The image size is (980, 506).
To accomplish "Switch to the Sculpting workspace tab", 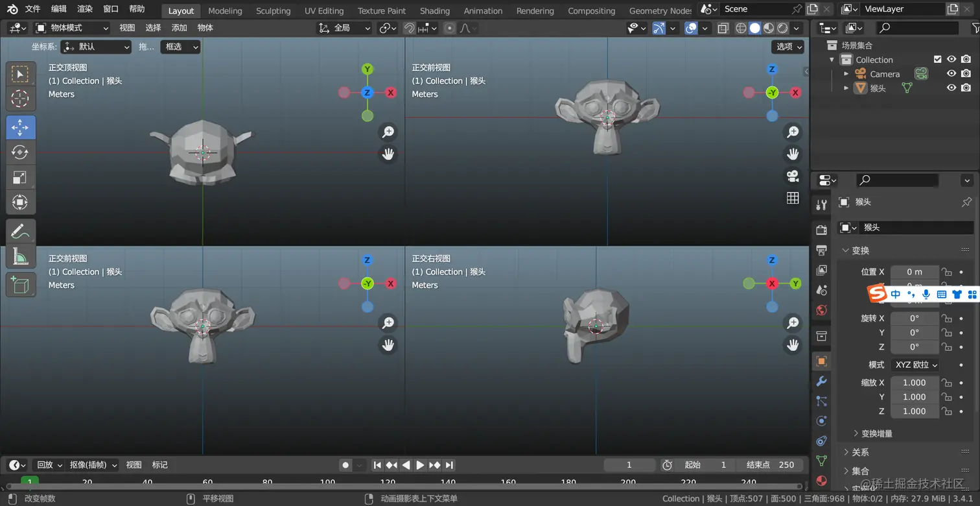I will pos(273,10).
